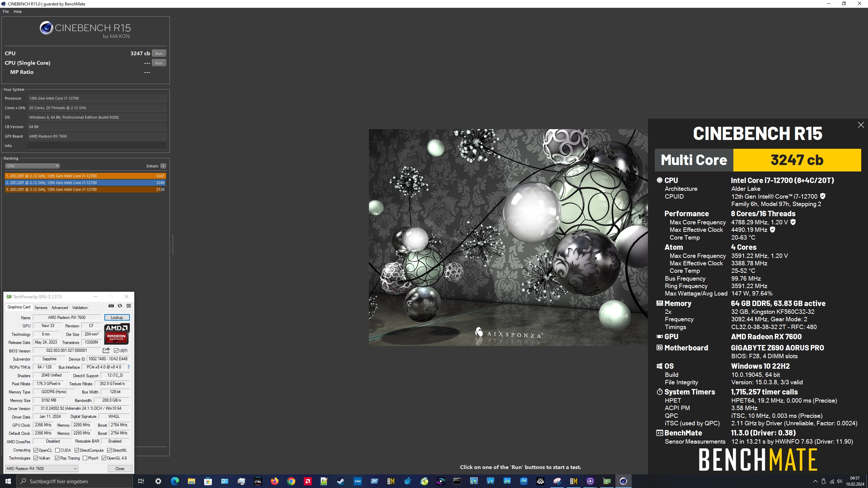Viewport: 868px width, 488px height.
Task: Open the GPU-Z hamburger menu
Action: click(x=129, y=306)
